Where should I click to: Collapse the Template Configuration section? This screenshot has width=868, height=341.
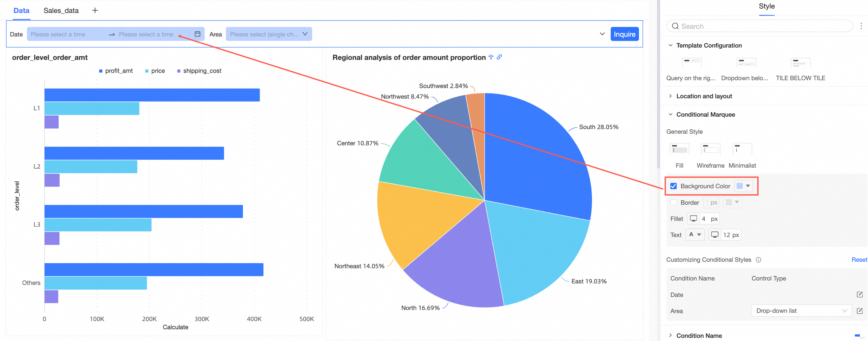click(x=670, y=45)
